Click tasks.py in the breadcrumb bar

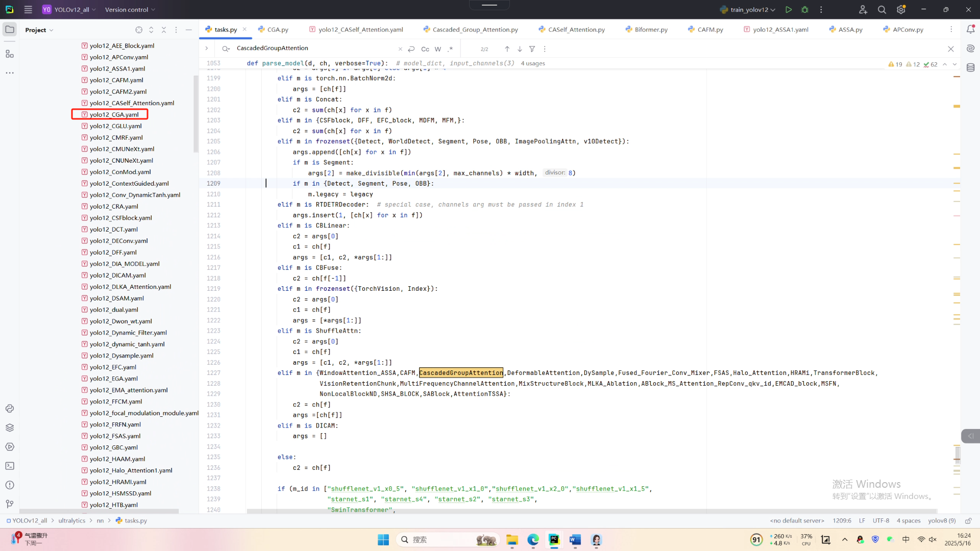tap(135, 520)
